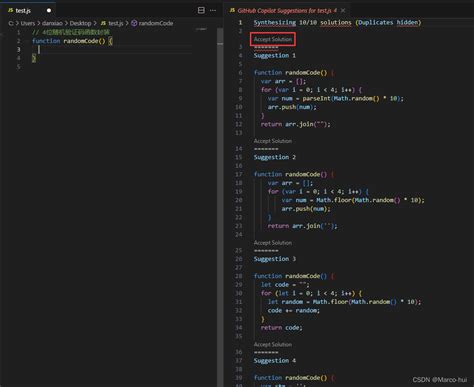Click line number 17 in the suggestions gutter
Screen dimensions: 474x387
(x=239, y=174)
